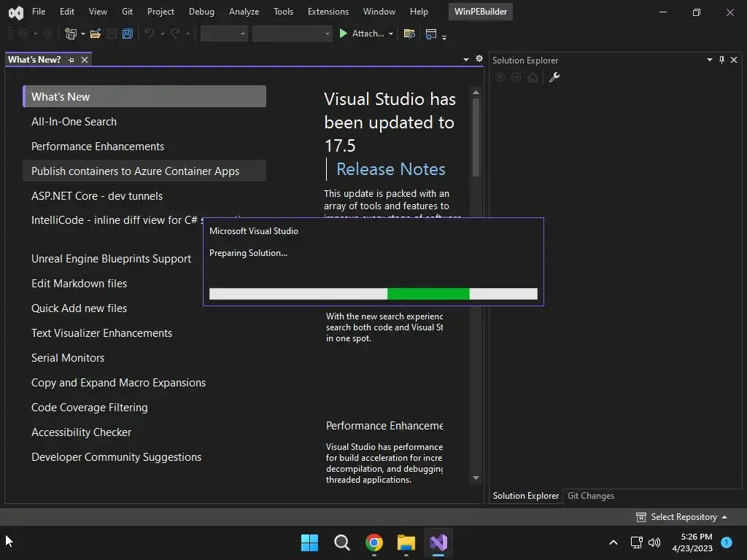Open the document tab list dropdown

pos(466,60)
